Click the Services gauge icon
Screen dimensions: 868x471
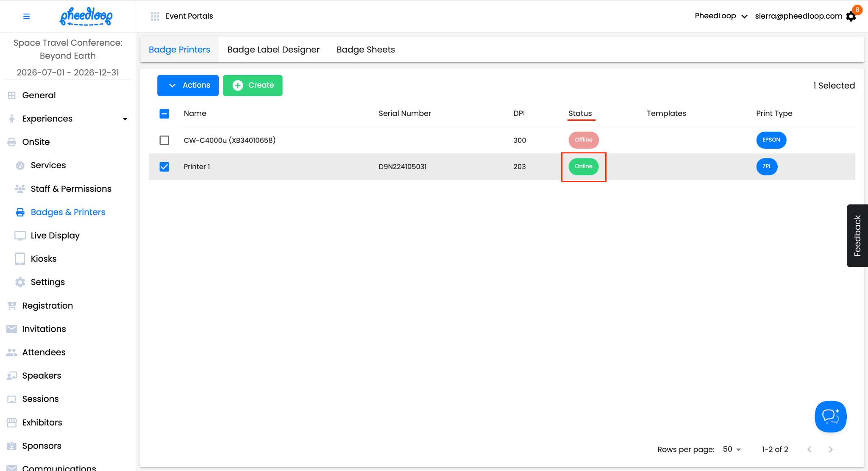20,165
